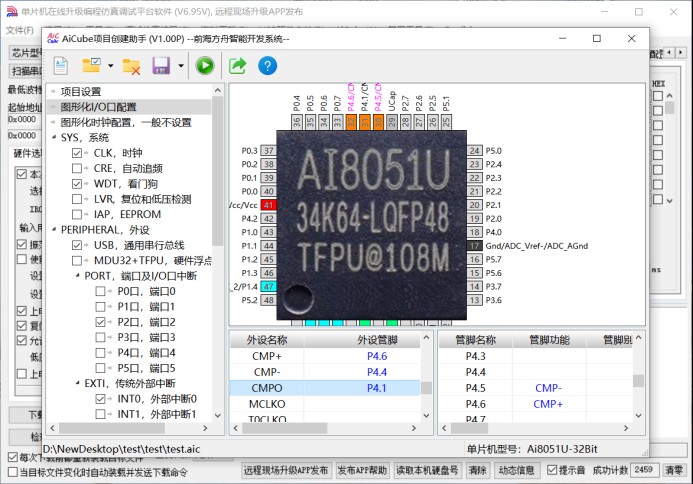Collapse the PERIPHERAL tree node
693x484 pixels.
tap(54, 230)
